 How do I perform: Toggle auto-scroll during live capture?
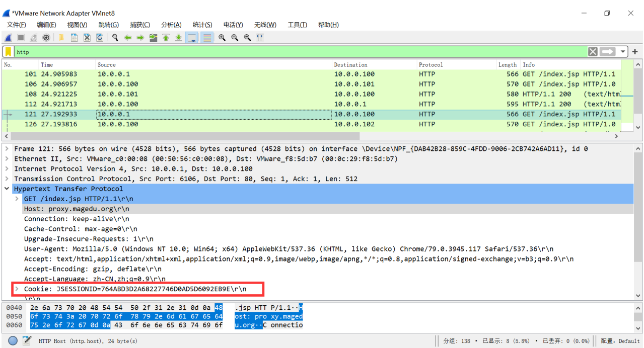tap(191, 38)
